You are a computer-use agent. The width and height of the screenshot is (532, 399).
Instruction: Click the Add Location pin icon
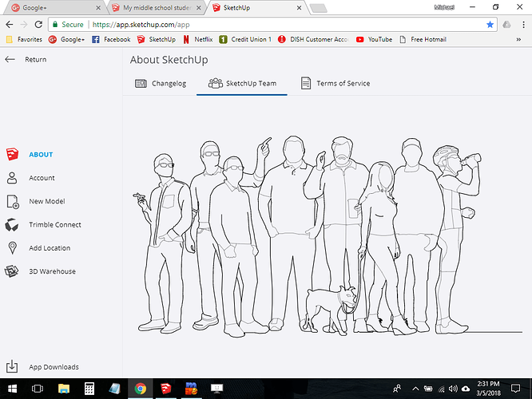click(12, 248)
